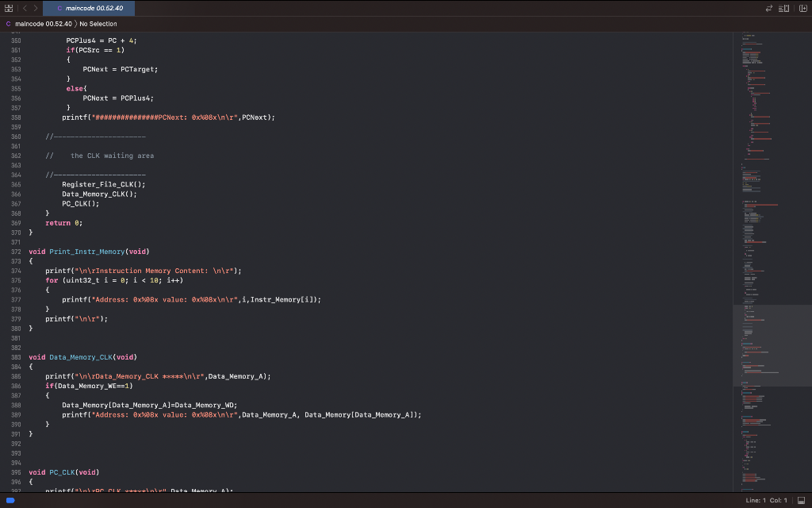Click the Register_File_CLK(); call
812x508 pixels.
(104, 184)
